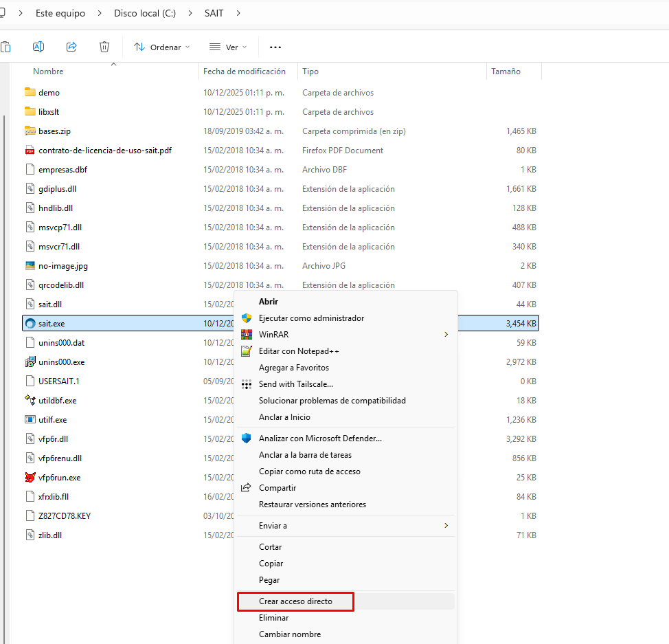
Task: Sort by the Nombre column header
Action: click(x=48, y=71)
